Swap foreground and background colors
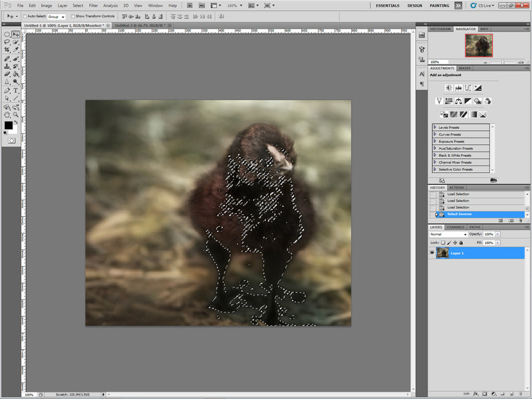The height and width of the screenshot is (399, 532). [15, 122]
